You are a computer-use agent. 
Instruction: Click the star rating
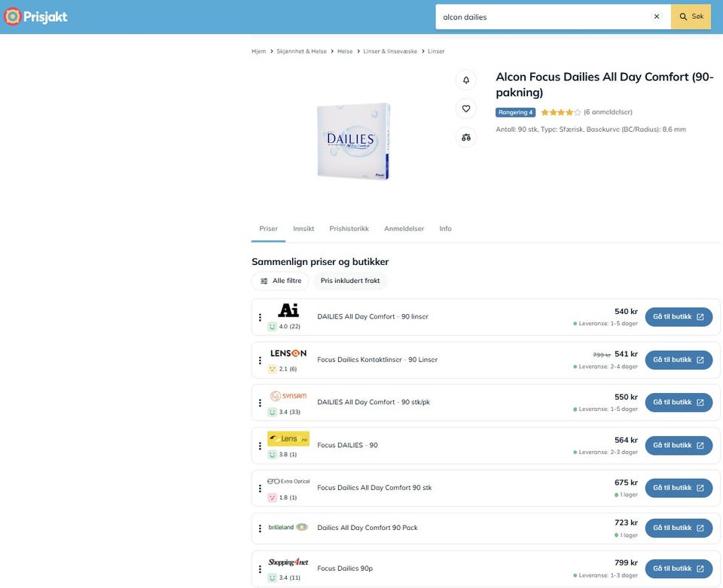point(560,112)
